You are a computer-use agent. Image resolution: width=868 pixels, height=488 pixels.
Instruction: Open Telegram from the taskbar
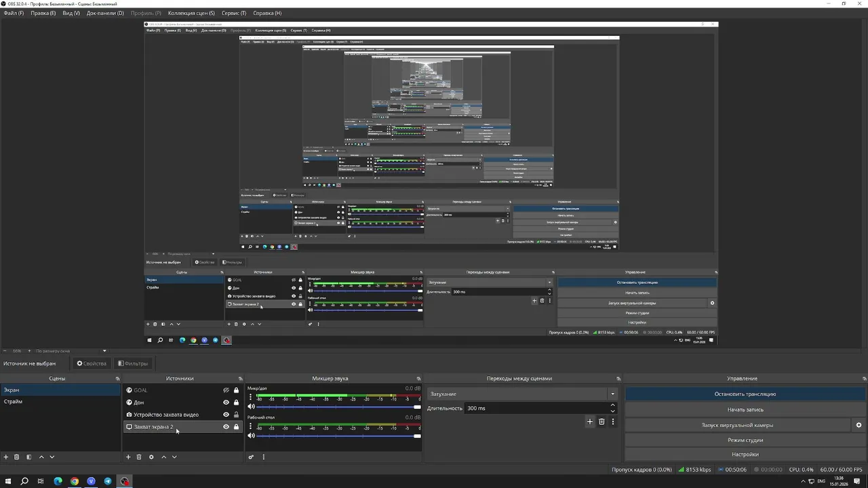pyautogui.click(x=108, y=481)
